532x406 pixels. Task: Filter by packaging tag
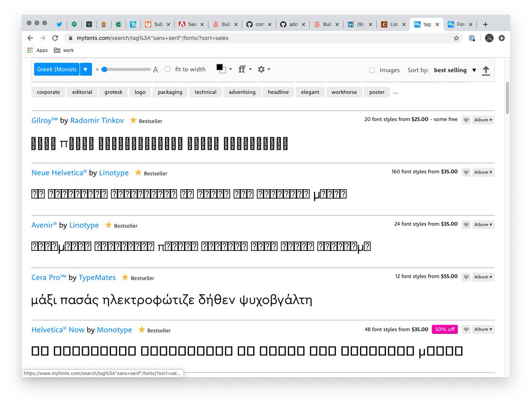170,92
